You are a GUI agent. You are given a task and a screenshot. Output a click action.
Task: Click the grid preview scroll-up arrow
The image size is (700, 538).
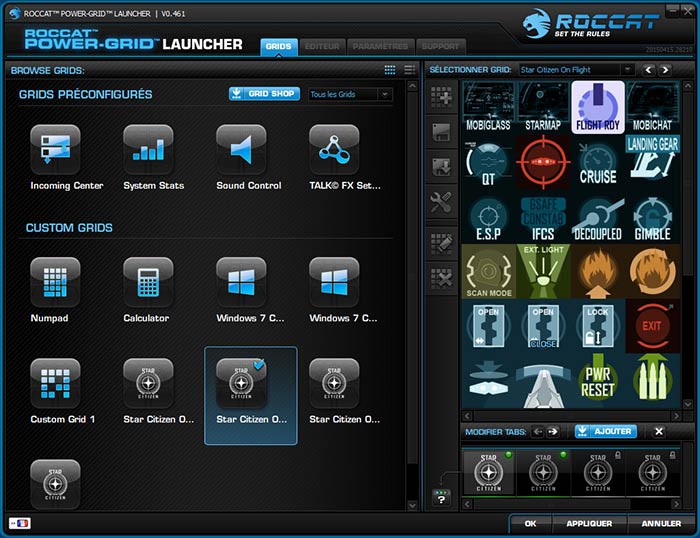tap(688, 86)
